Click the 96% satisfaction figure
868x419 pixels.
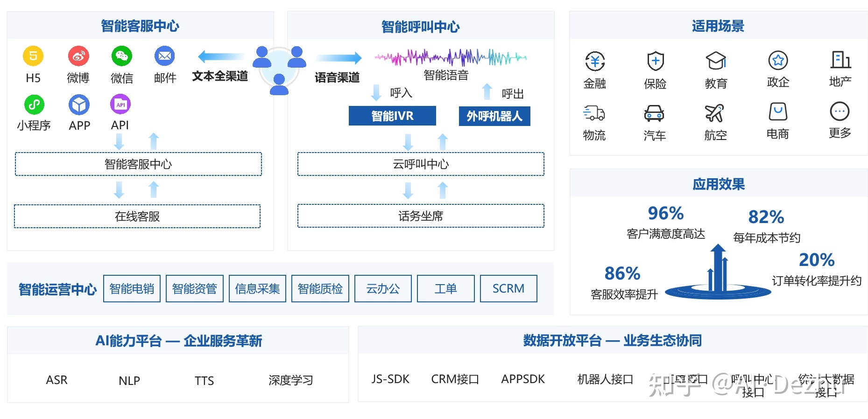click(x=666, y=213)
